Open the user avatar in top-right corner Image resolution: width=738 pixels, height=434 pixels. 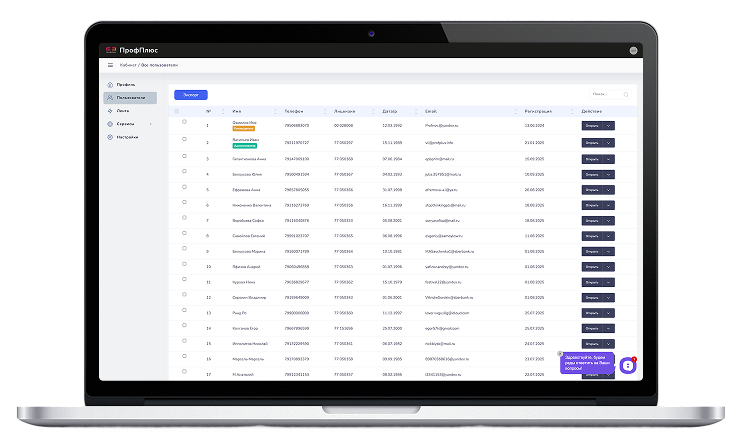pos(633,50)
